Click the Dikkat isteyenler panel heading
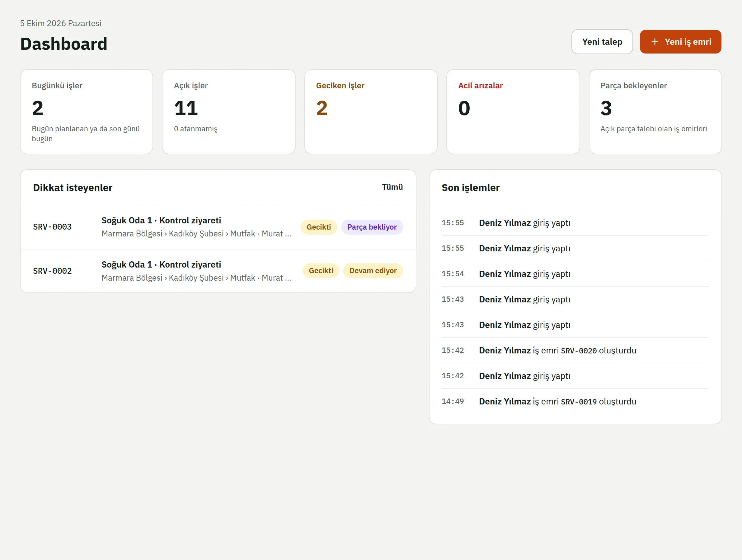The height and width of the screenshot is (560, 742). pyautogui.click(x=73, y=188)
